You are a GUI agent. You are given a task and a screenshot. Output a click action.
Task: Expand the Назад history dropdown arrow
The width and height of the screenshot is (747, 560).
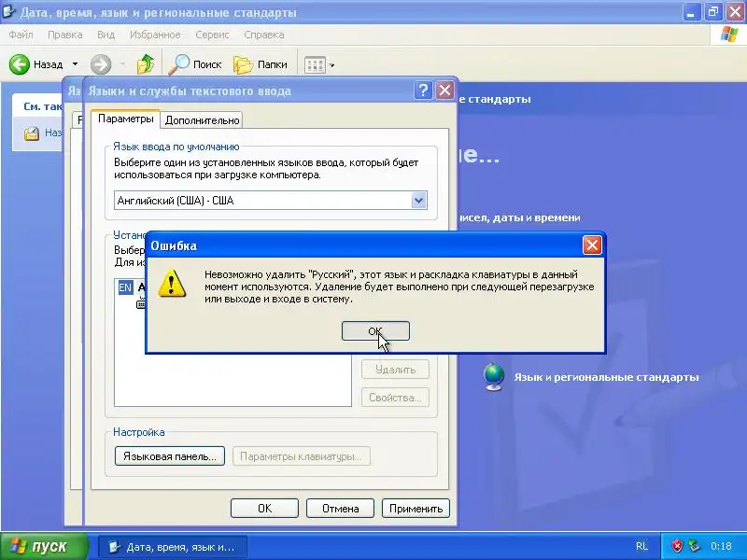click(x=75, y=64)
